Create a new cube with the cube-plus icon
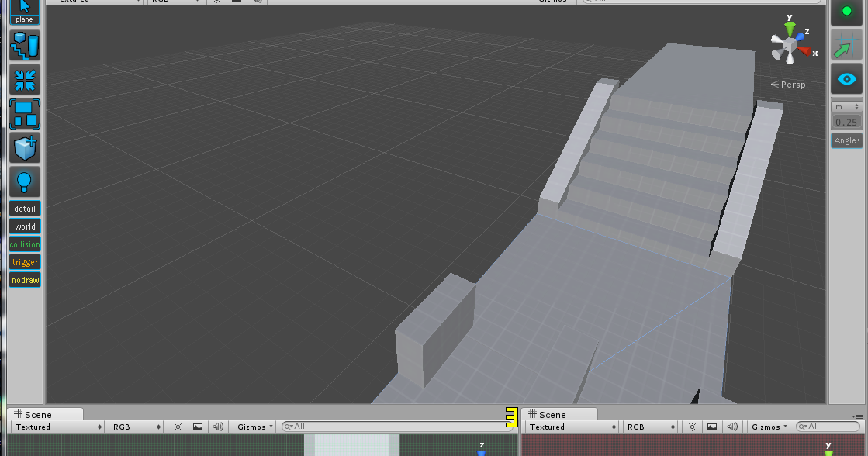Viewport: 868px width, 456px height. pyautogui.click(x=25, y=148)
